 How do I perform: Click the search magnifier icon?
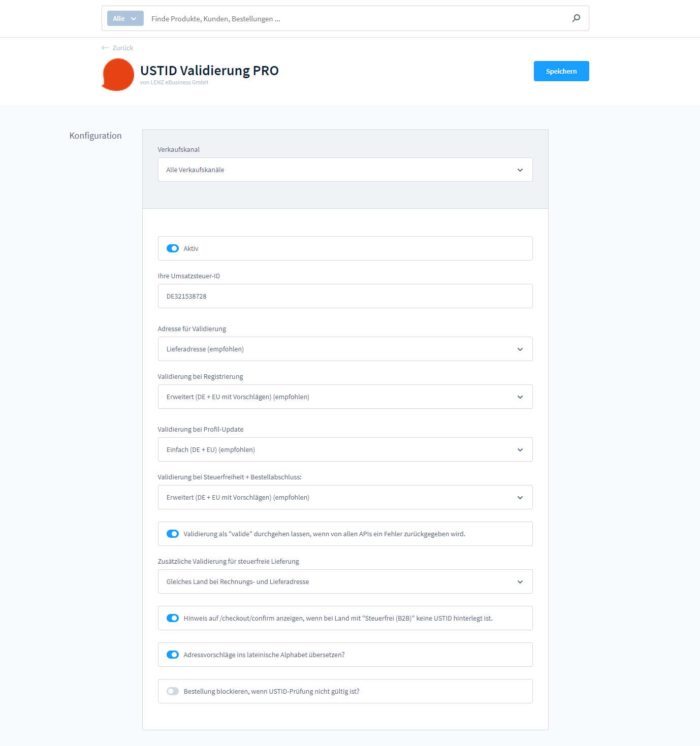pyautogui.click(x=576, y=18)
